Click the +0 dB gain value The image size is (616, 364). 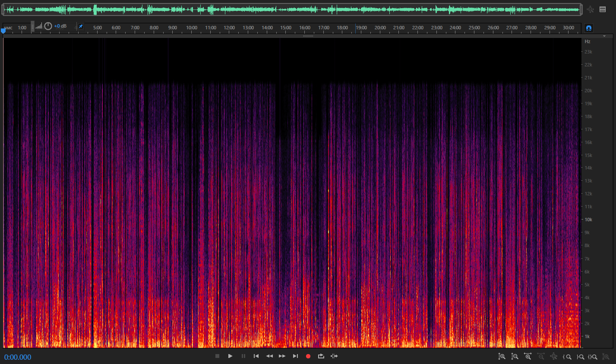(60, 26)
